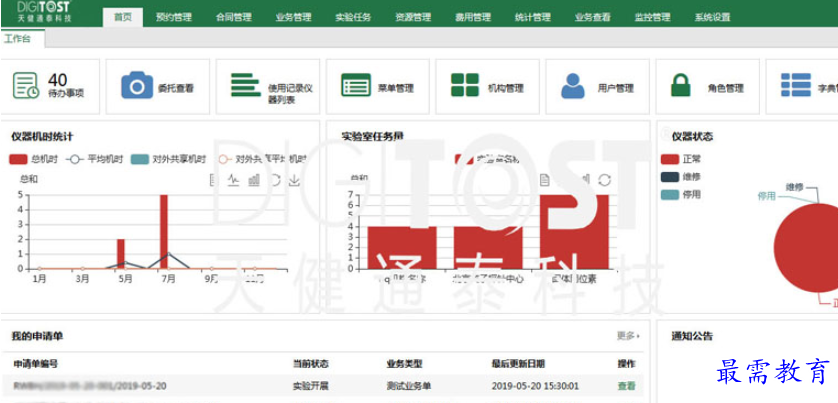Click 仪器状态 panel title

point(692,136)
